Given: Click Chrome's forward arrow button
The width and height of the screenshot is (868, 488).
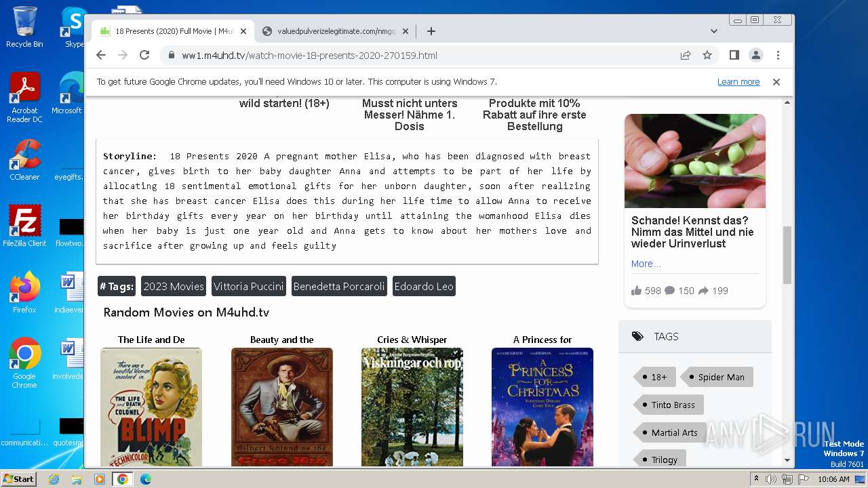Looking at the screenshot, I should 123,55.
